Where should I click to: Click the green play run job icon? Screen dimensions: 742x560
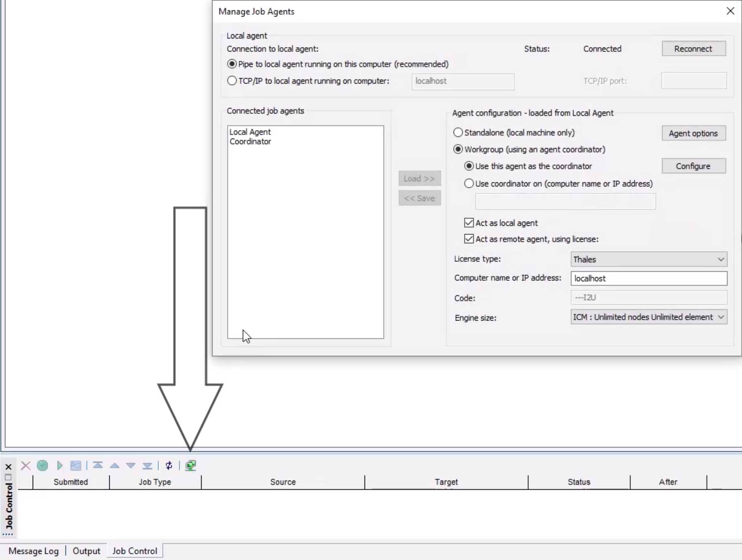[x=60, y=466]
